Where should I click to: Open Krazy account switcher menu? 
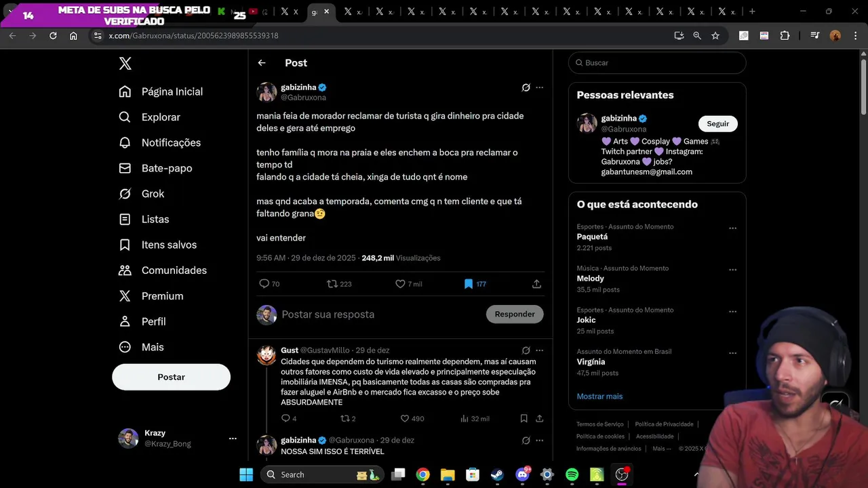tap(178, 439)
